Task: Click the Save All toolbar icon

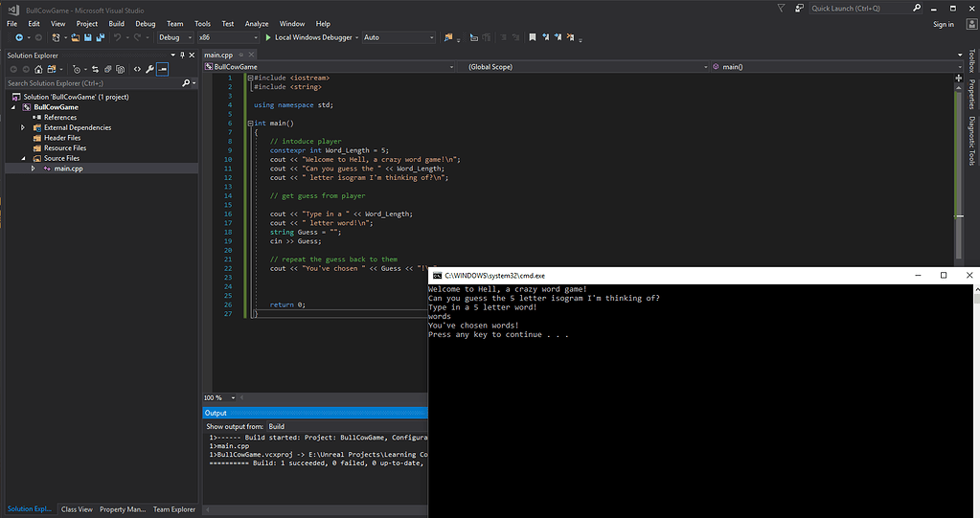Action: pos(100,37)
